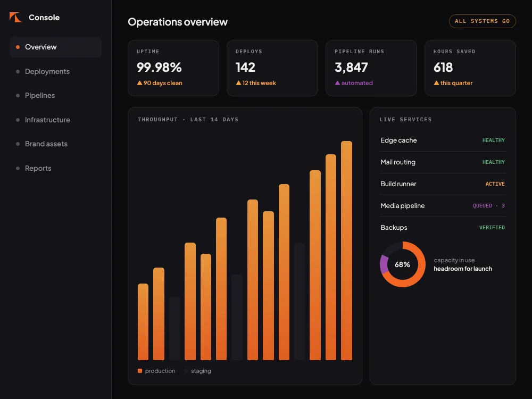
Task: Open the Pipeline Runs 3,847 card
Action: tap(371, 68)
